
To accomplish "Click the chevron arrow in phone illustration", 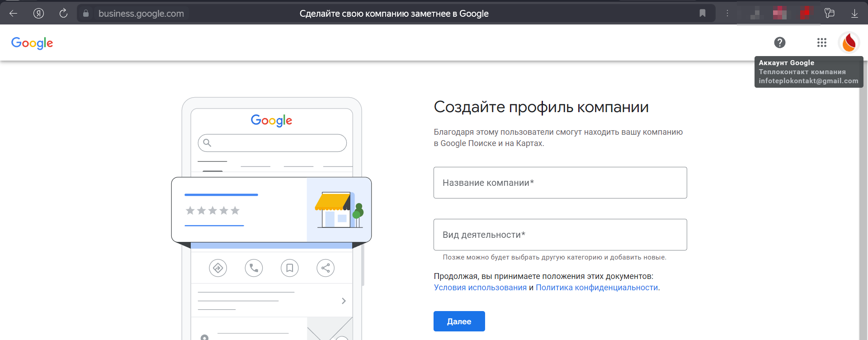I will (344, 301).
